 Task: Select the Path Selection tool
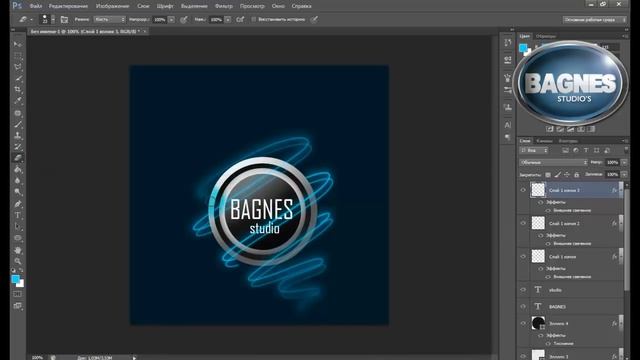pyautogui.click(x=18, y=227)
